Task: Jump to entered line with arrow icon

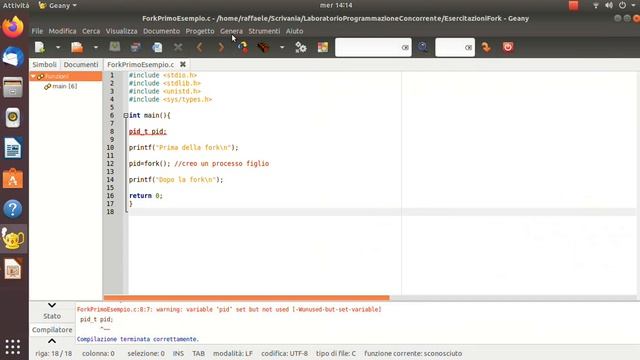Action: point(486,47)
